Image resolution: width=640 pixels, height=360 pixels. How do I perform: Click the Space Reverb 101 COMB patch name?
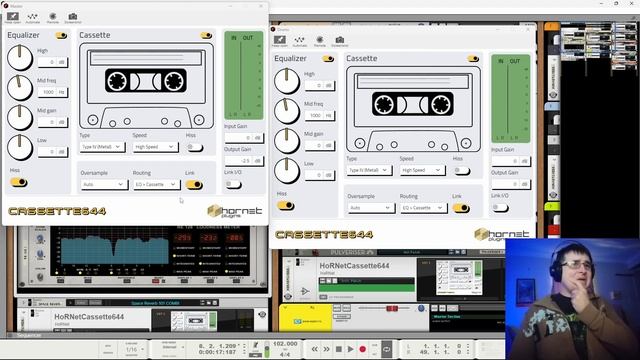(x=156, y=303)
